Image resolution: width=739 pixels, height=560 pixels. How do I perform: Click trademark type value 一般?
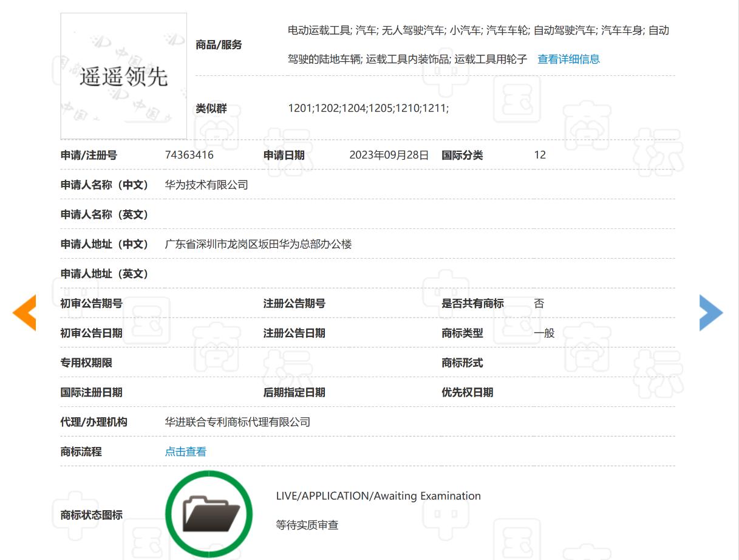pyautogui.click(x=544, y=333)
